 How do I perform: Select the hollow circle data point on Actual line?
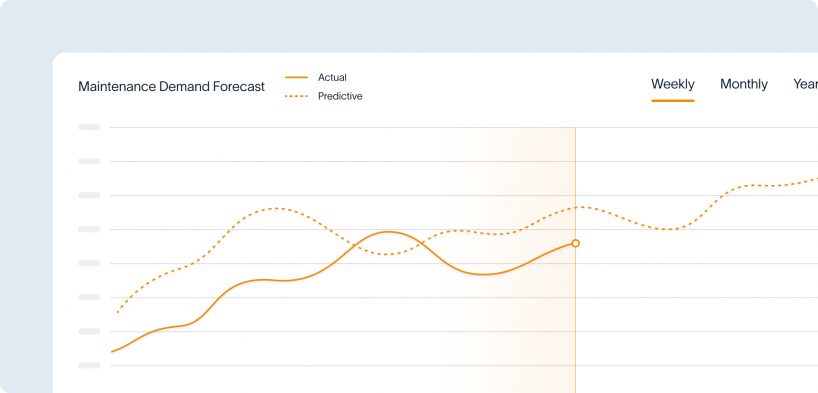575,243
